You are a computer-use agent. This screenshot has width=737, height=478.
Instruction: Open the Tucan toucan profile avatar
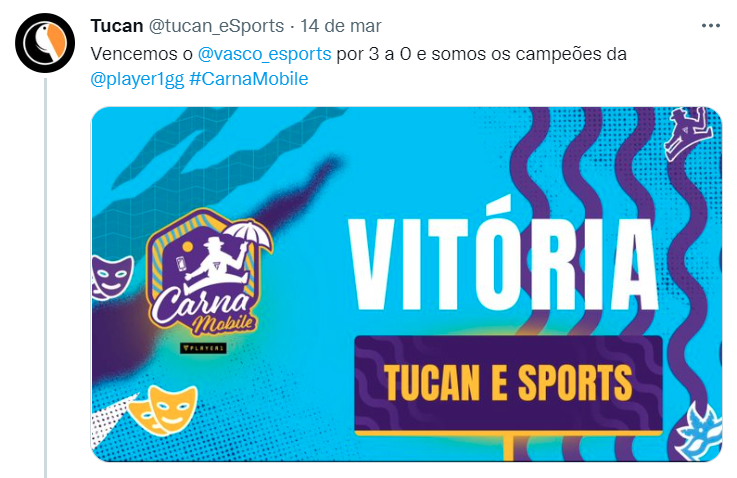(x=45, y=43)
